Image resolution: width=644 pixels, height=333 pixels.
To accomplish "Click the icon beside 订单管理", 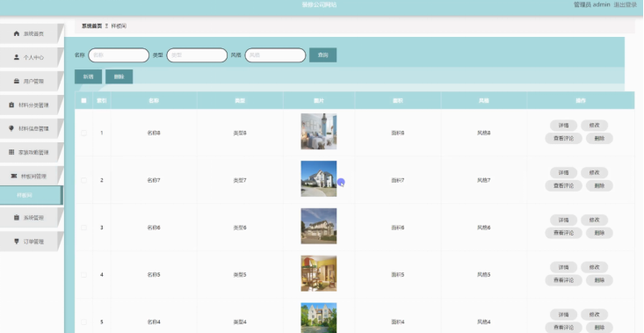I will pyautogui.click(x=17, y=242).
